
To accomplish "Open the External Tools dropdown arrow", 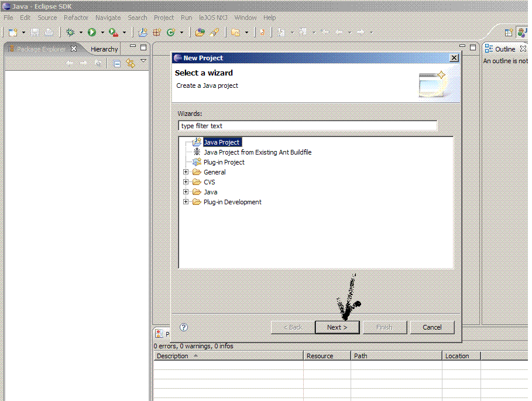I will [x=124, y=33].
